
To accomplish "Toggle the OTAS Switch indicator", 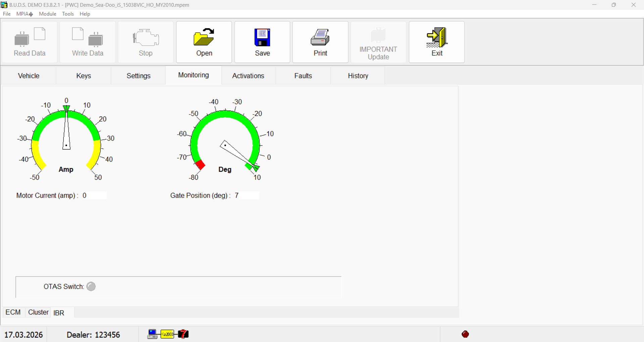I will 91,287.
